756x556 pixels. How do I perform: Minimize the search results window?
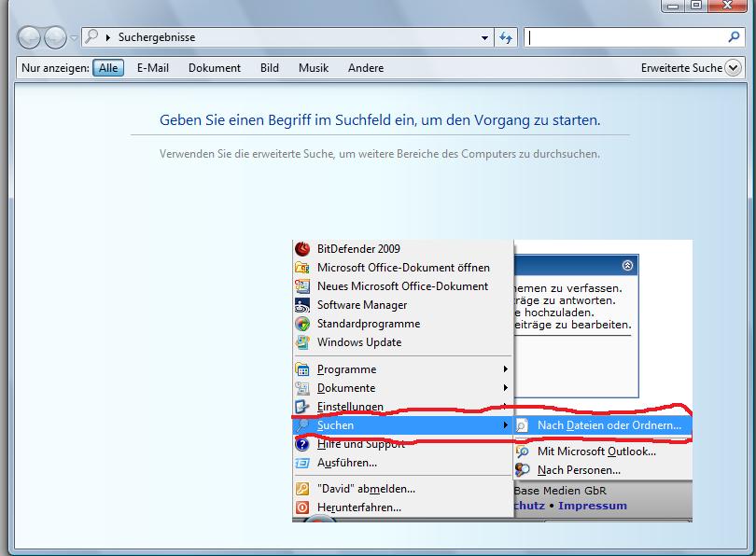[674, 6]
